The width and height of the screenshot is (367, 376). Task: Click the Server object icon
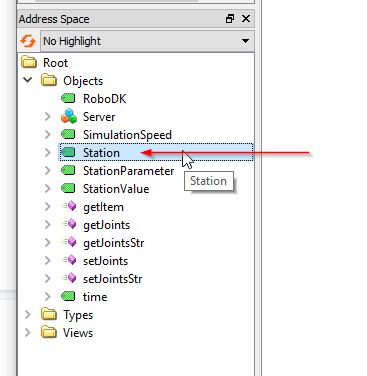coord(69,116)
